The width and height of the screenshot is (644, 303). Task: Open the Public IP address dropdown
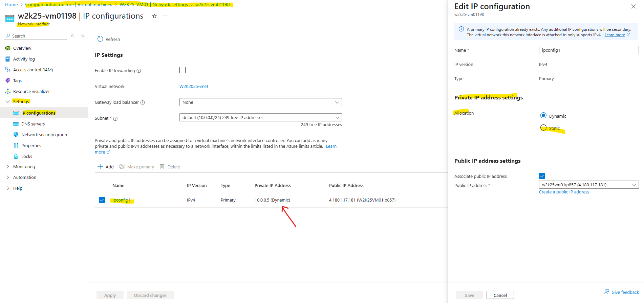coord(589,185)
